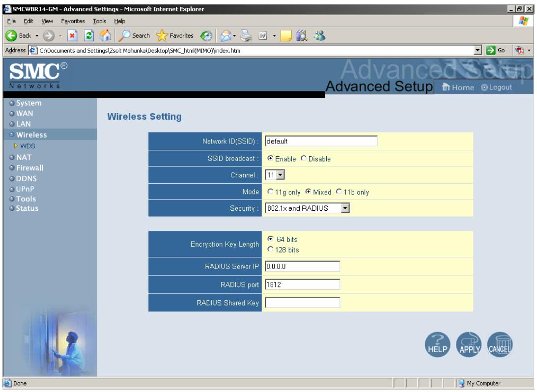This screenshot has height=392, width=537.
Task: Open the WAN sidebar section
Action: tap(25, 113)
